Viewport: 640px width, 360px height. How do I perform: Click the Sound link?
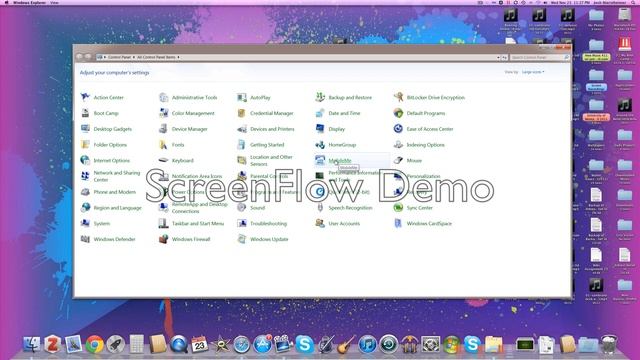tap(257, 208)
